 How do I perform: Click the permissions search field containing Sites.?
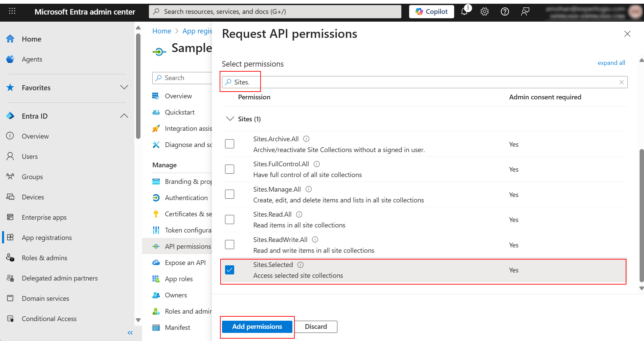(x=425, y=82)
